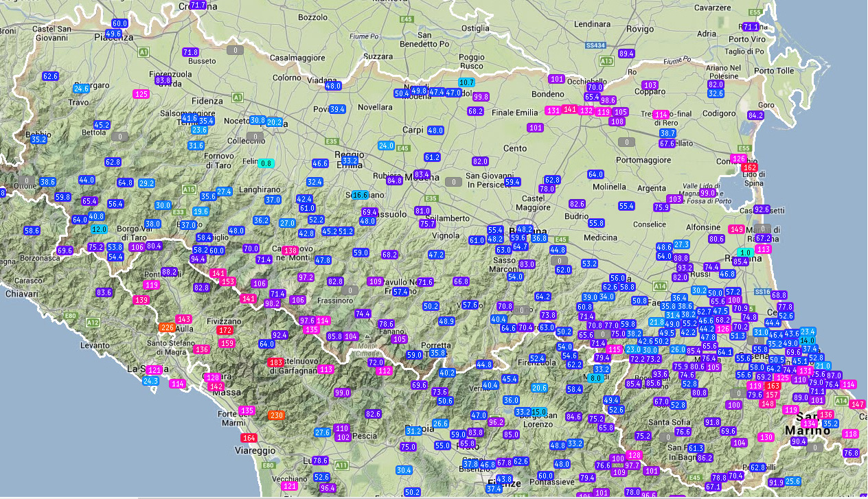Click the orange 226 marker near Aulla
The height and width of the screenshot is (499, 868).
[x=167, y=327]
